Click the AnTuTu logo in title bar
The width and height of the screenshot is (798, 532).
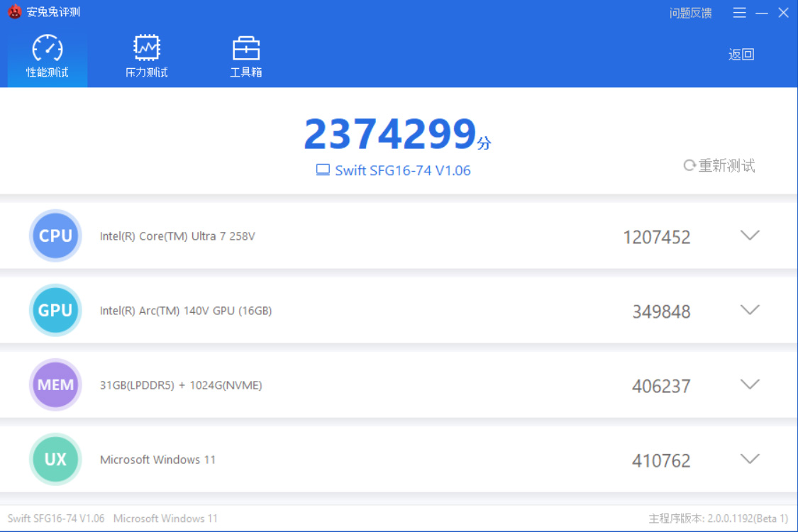point(14,12)
